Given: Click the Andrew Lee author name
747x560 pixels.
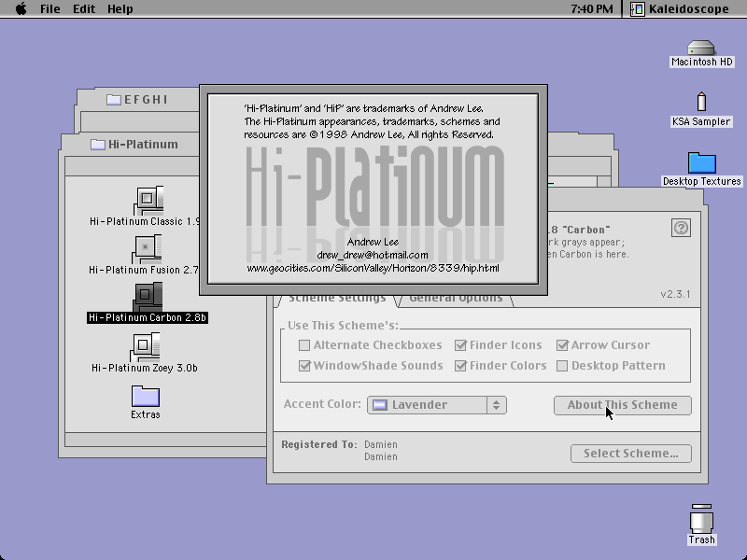Looking at the screenshot, I should pyautogui.click(x=373, y=242).
